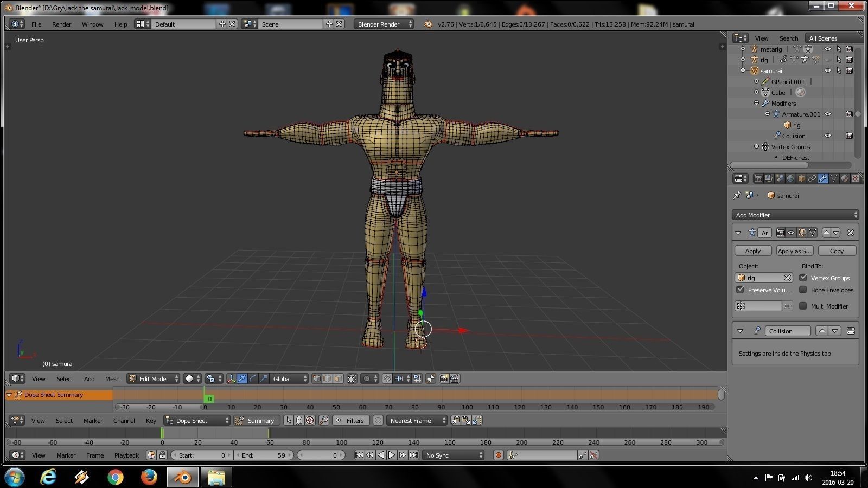Click the OpenGL render animation clapper icon
Viewport: 868px width, 488px height.
[x=455, y=378]
